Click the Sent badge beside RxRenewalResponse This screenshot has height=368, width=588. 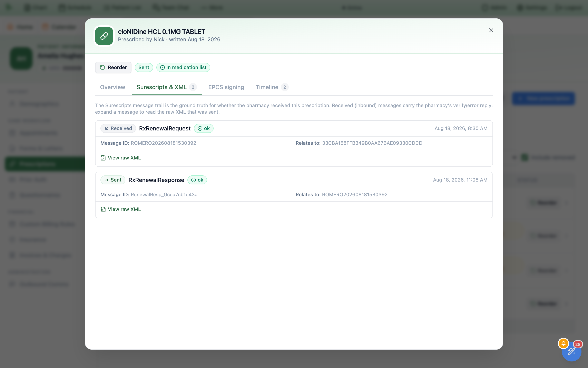[113, 180]
